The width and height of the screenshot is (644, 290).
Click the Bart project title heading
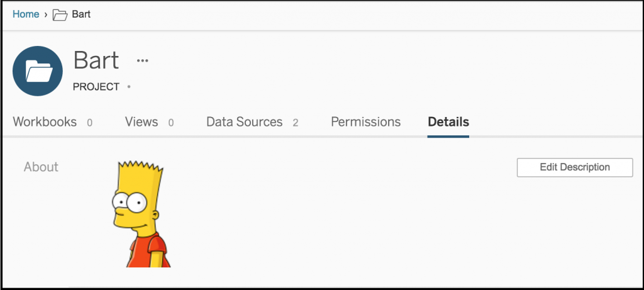[96, 60]
